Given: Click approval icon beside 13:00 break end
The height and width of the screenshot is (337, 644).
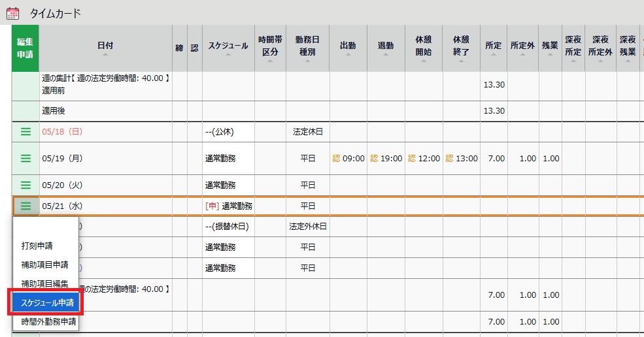Looking at the screenshot, I should pyautogui.click(x=450, y=158).
